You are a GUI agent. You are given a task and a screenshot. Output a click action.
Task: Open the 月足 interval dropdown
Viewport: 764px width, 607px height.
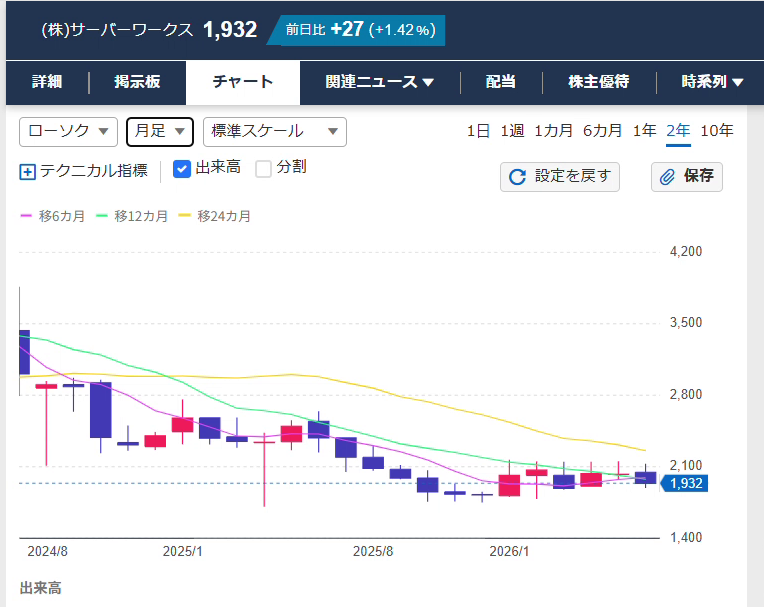coord(160,132)
